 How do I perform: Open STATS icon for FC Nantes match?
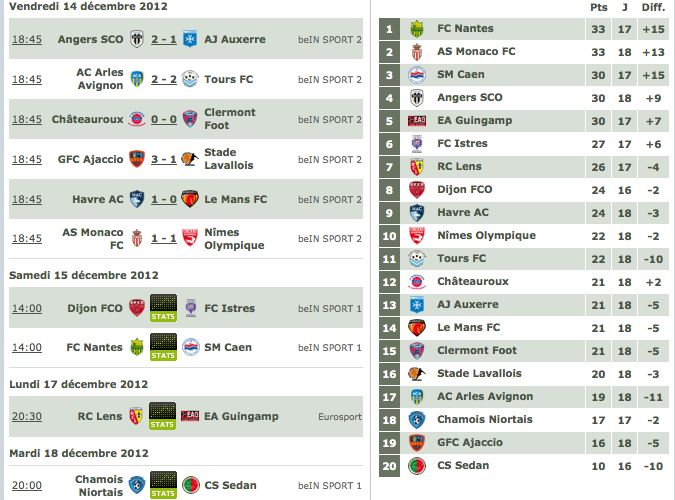click(163, 347)
